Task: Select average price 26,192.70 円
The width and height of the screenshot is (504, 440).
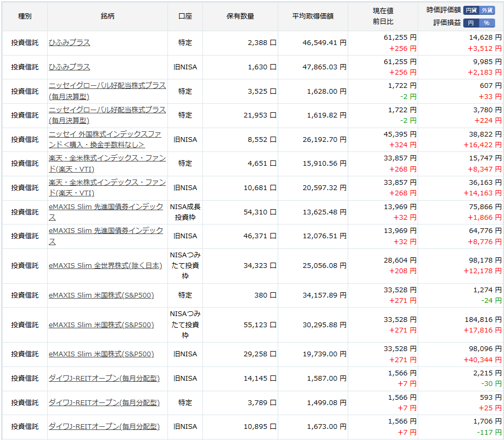Action: (x=324, y=140)
